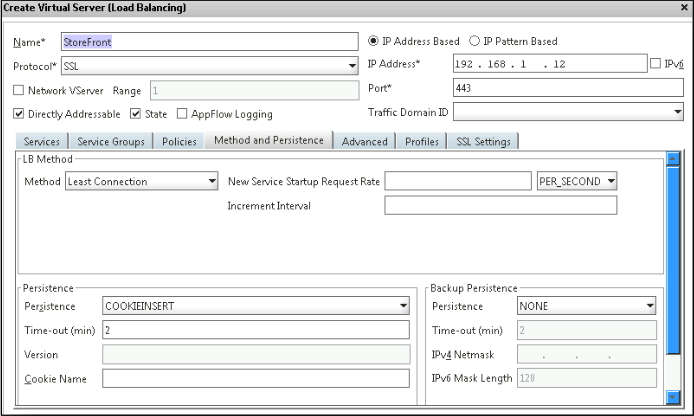The width and height of the screenshot is (694, 416).
Task: Select the IP Pattern Based option
Action: (475, 41)
